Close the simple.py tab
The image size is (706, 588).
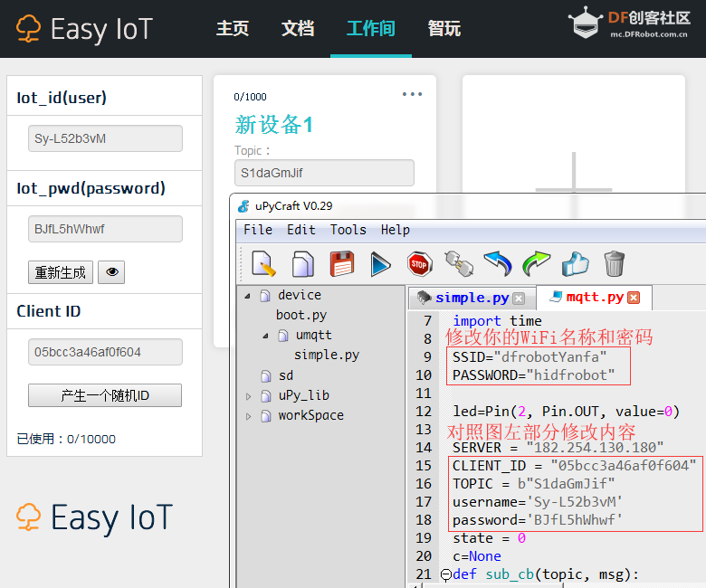click(x=519, y=299)
